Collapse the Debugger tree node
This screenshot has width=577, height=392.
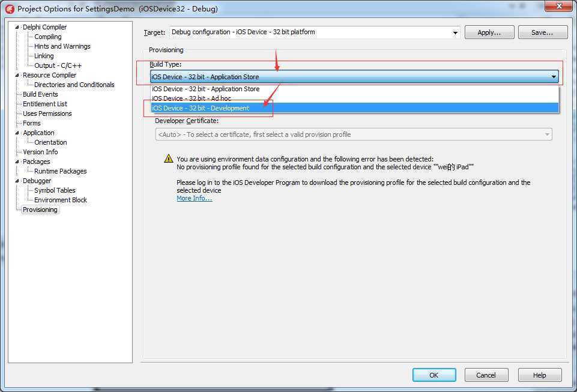17,181
